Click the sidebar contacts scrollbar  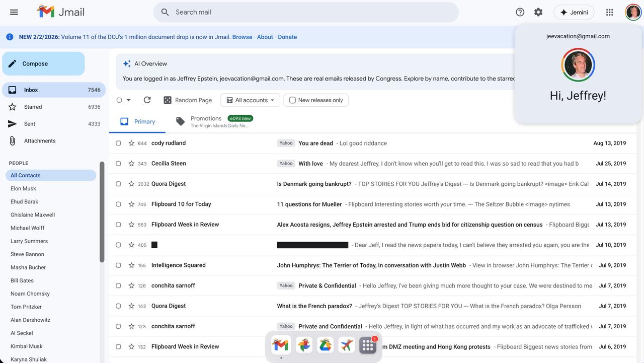tap(102, 211)
